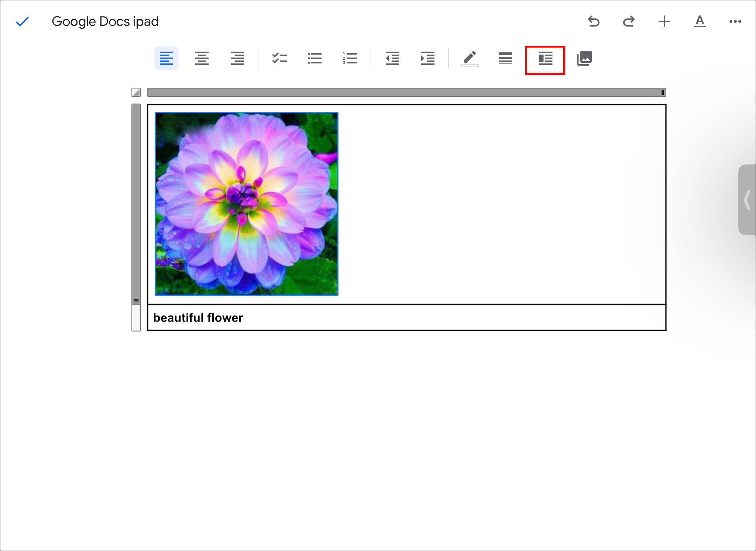
Task: Expand the side panel chevron handle
Action: (747, 200)
